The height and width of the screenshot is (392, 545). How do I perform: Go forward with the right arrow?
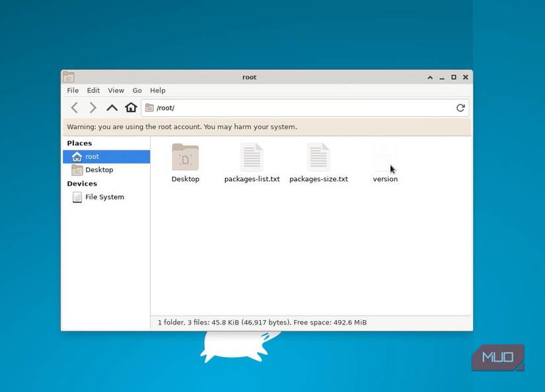92,108
